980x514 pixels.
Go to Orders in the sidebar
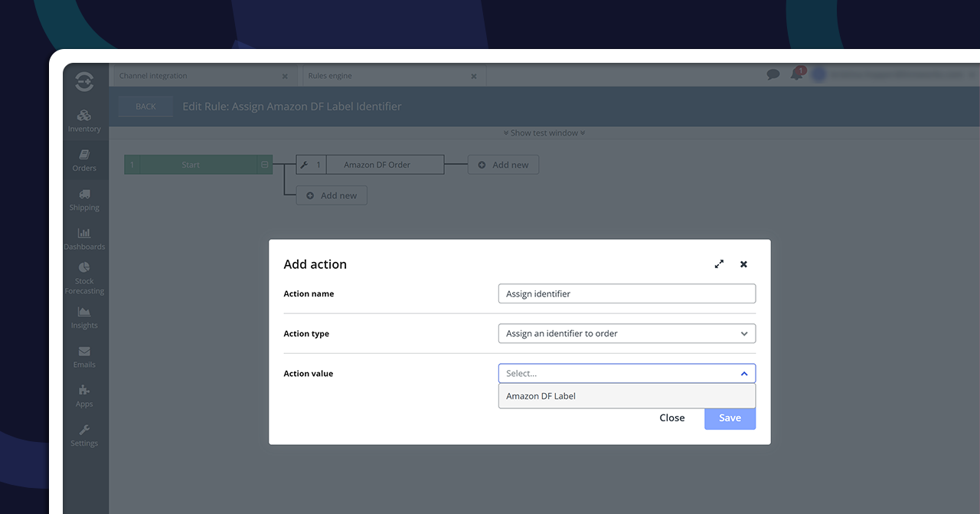[84, 160]
